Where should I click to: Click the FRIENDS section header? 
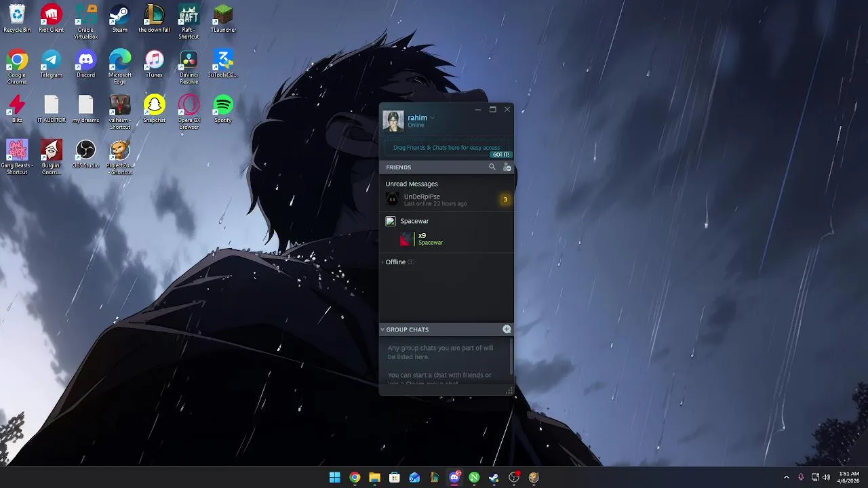click(399, 167)
